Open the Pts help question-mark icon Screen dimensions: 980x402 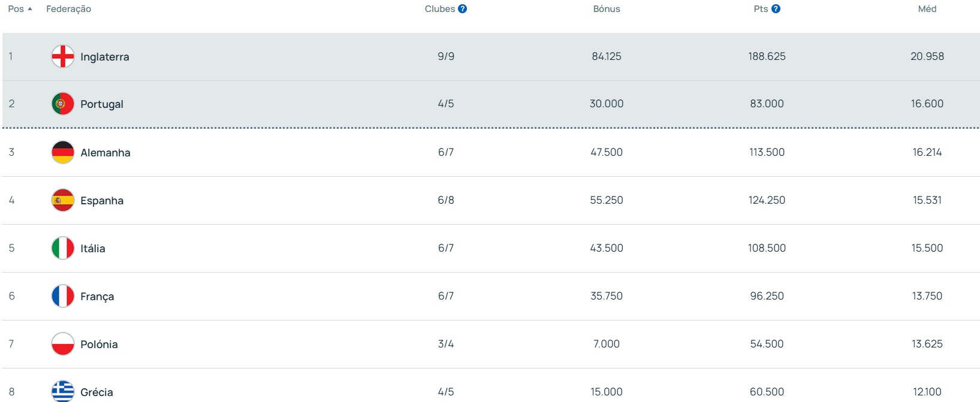(x=776, y=9)
